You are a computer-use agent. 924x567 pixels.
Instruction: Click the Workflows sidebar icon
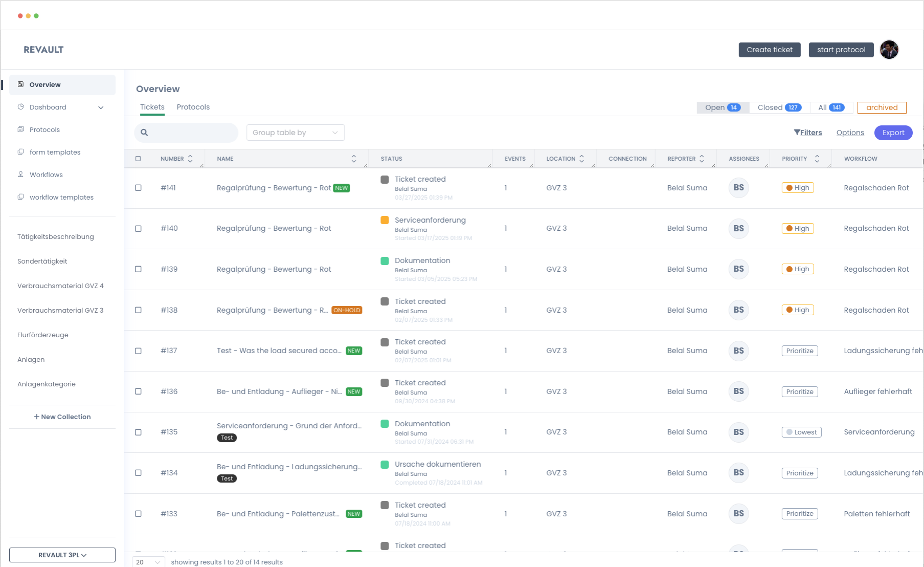(20, 175)
